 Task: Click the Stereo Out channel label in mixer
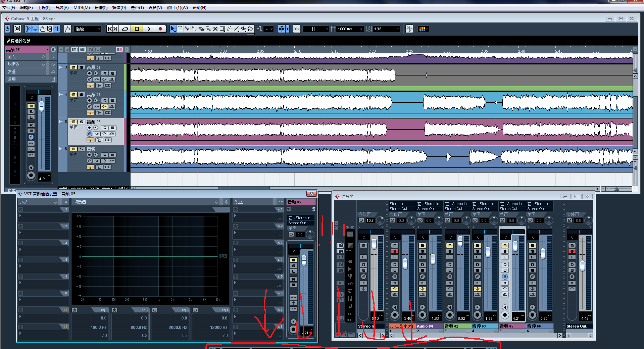coord(580,326)
